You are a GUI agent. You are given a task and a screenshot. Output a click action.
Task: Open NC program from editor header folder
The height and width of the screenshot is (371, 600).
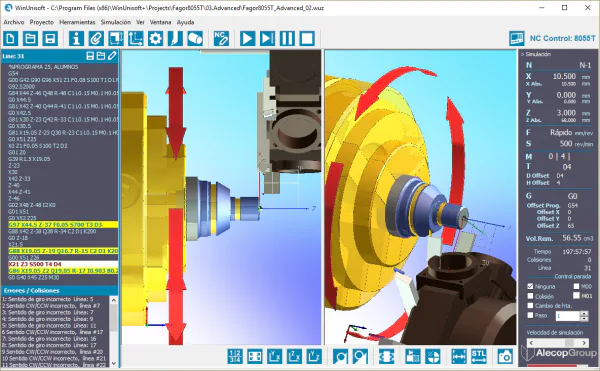(101, 56)
